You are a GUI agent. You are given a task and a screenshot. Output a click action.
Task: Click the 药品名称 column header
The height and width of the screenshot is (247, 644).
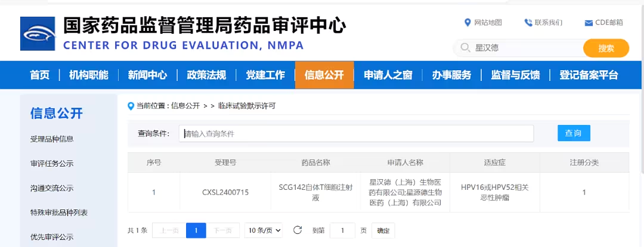click(x=315, y=162)
